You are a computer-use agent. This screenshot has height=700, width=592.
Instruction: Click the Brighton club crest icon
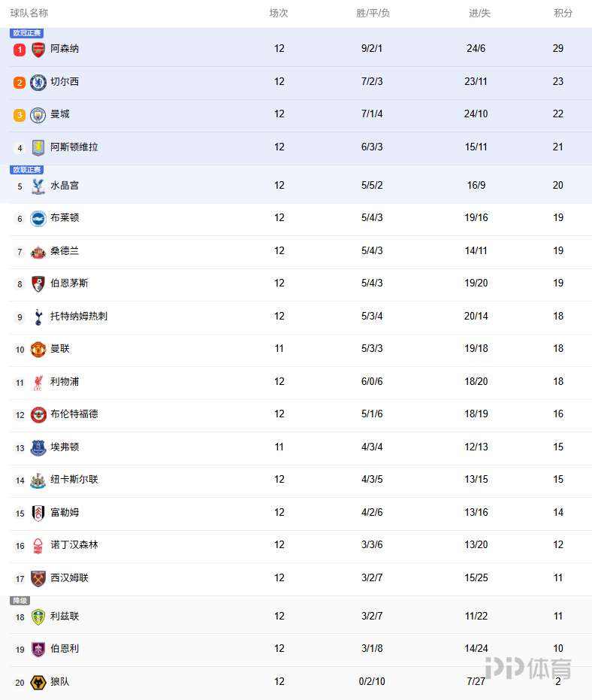38,218
